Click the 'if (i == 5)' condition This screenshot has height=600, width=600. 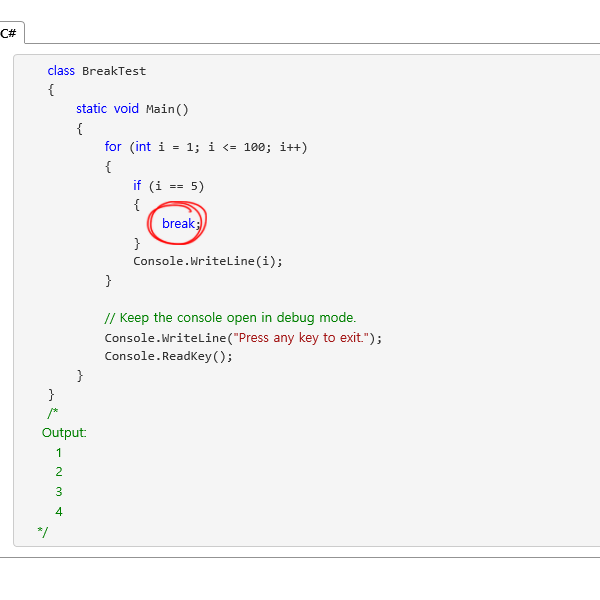coord(168,186)
